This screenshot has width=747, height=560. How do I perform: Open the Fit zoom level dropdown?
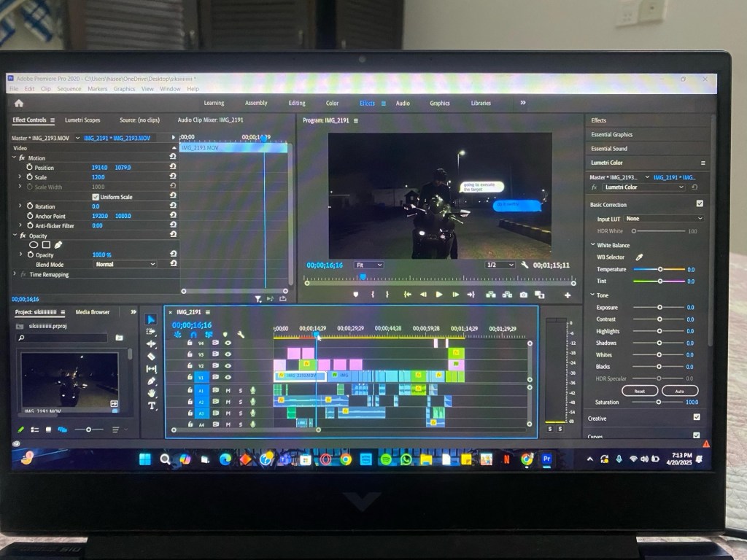pyautogui.click(x=368, y=265)
